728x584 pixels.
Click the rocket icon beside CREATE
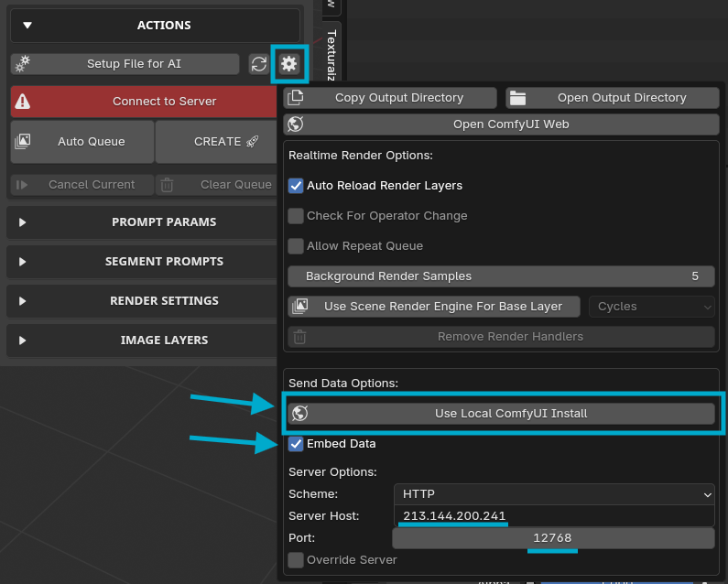(x=252, y=142)
